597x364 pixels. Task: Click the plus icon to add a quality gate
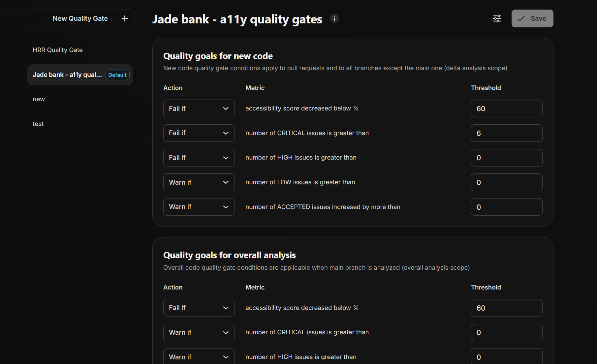click(124, 18)
